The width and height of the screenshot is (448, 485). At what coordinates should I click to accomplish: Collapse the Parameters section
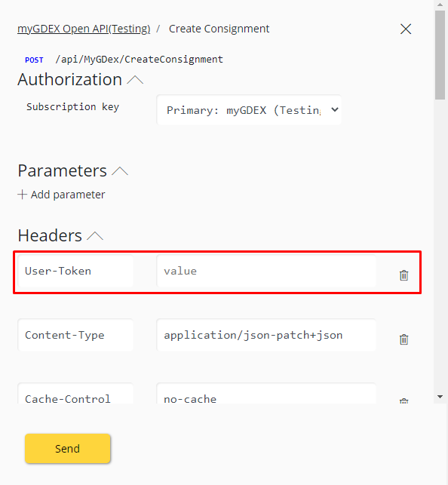pyautogui.click(x=120, y=171)
